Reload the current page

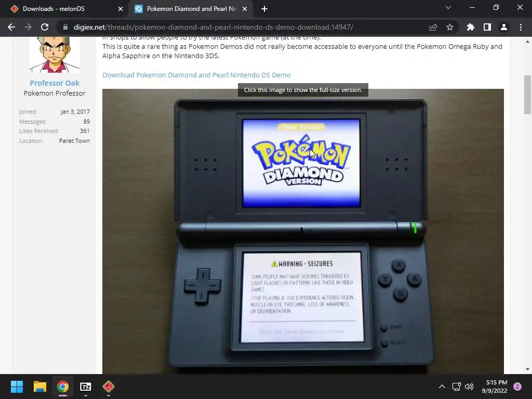(x=45, y=27)
